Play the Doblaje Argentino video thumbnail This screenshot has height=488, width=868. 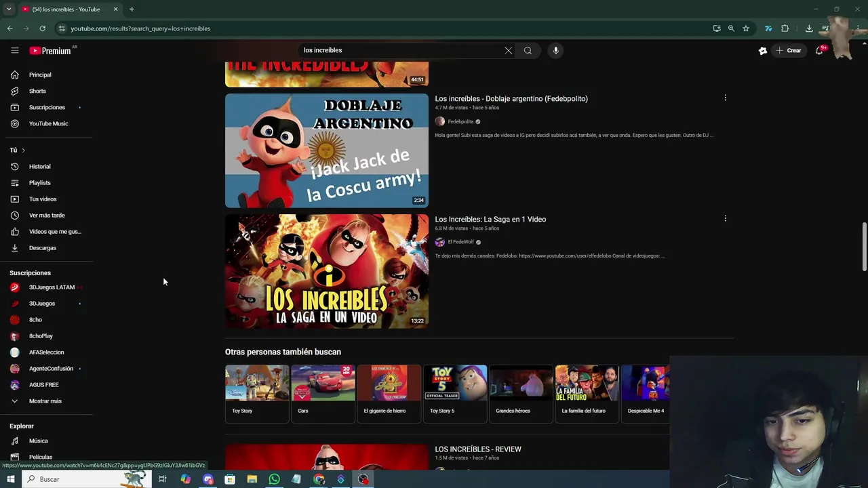click(327, 150)
